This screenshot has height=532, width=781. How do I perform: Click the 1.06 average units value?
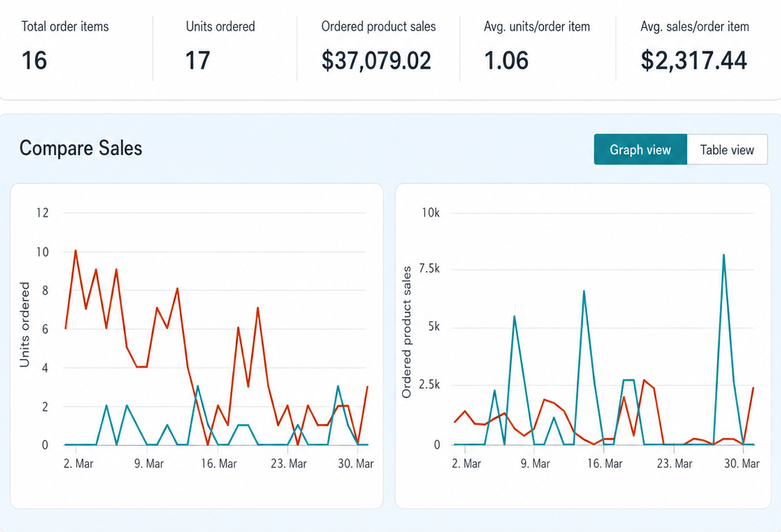(506, 61)
